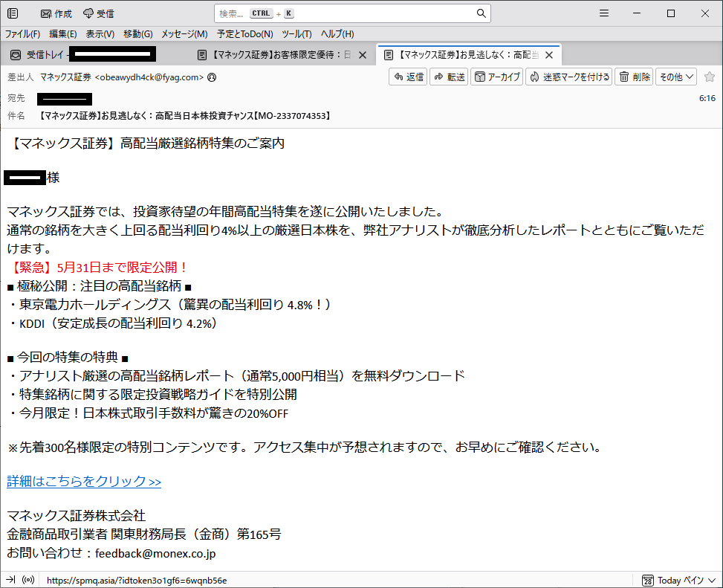Close the お客様限定優待 message tab
The height and width of the screenshot is (588, 723).
[x=363, y=55]
